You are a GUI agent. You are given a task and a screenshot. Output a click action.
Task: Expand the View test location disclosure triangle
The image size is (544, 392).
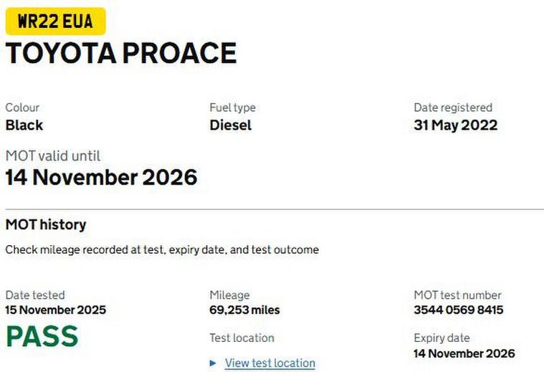coord(213,363)
